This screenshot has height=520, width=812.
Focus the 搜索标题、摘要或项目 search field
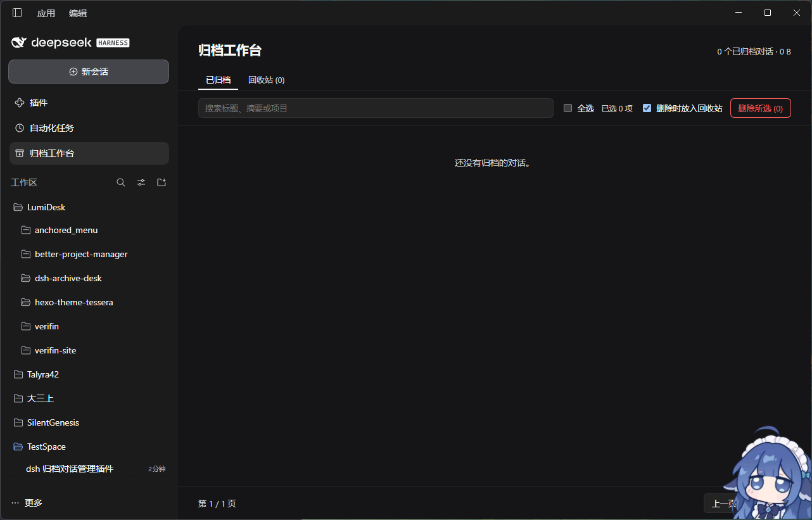pos(376,108)
